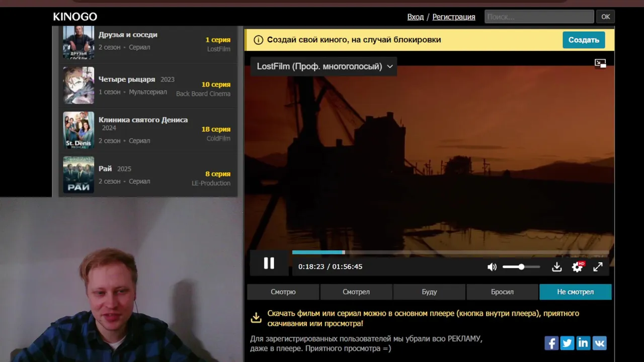Open the Регистрация link

point(454,17)
